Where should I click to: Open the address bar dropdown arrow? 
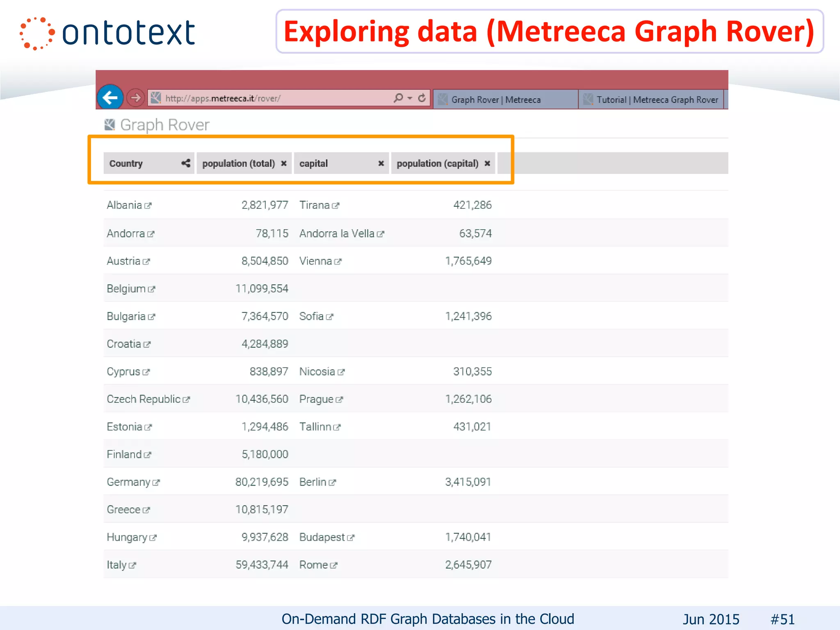(x=410, y=98)
